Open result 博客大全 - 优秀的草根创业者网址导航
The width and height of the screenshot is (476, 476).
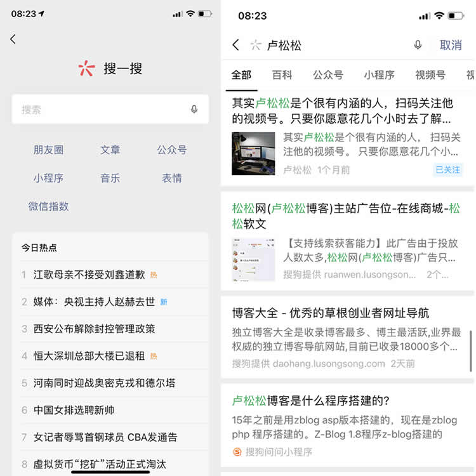tap(331, 313)
